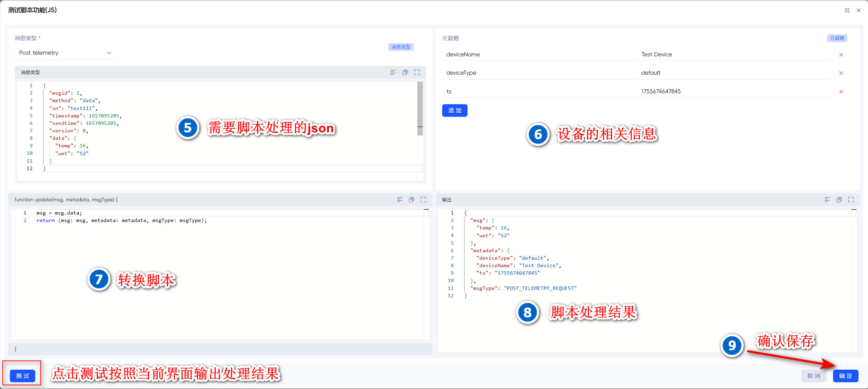Open the Post telemetry message type dropdown
This screenshot has height=389, width=868.
65,53
